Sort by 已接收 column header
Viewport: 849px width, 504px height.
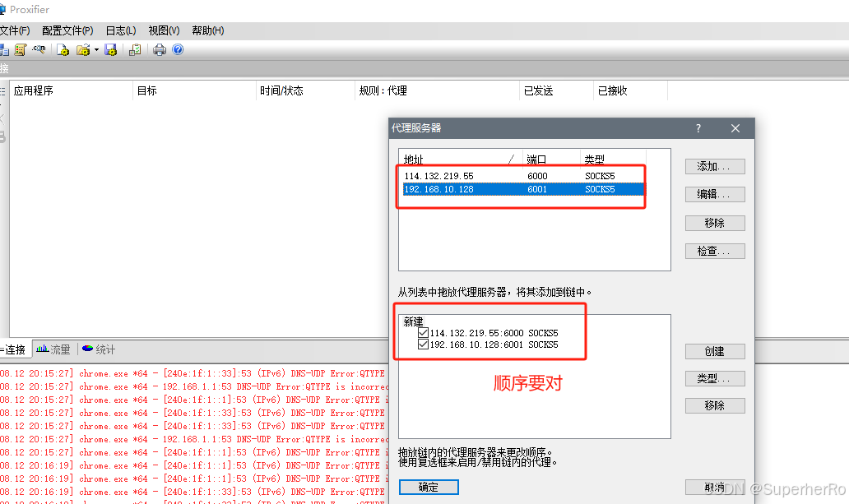click(x=630, y=90)
